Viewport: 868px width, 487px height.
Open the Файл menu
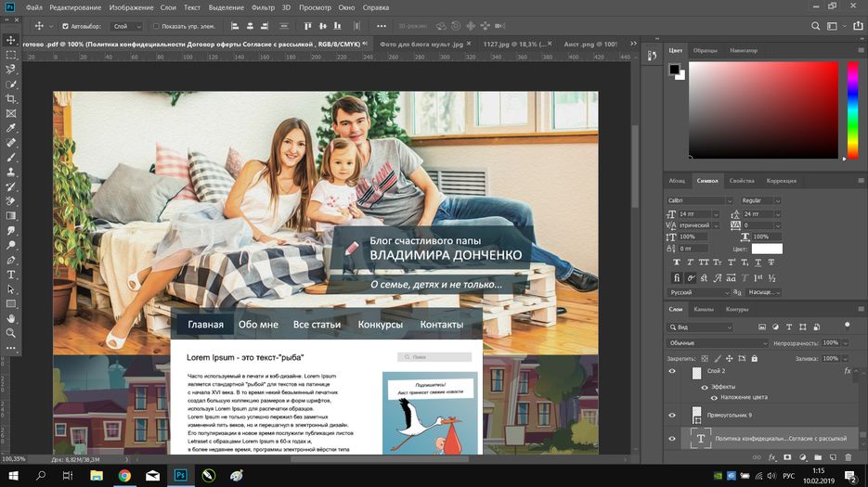tap(33, 7)
